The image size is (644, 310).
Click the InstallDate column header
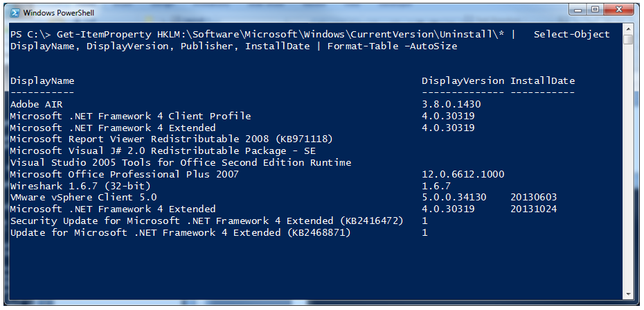(x=543, y=81)
